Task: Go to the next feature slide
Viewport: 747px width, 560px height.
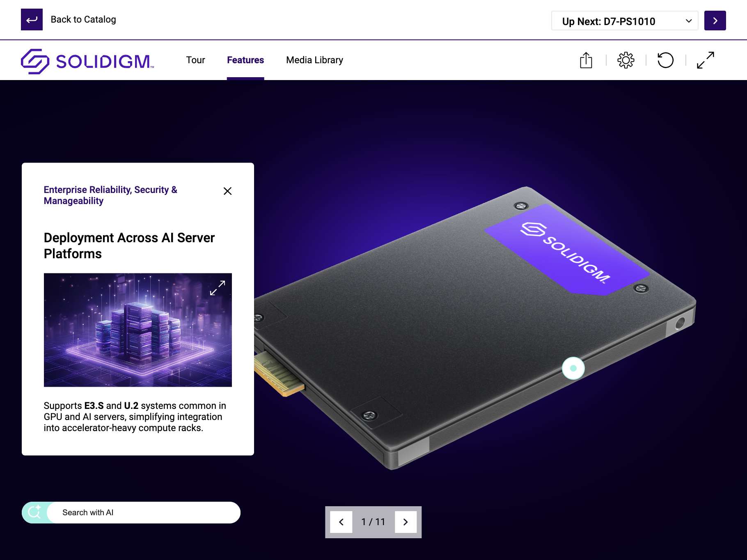Action: (406, 522)
